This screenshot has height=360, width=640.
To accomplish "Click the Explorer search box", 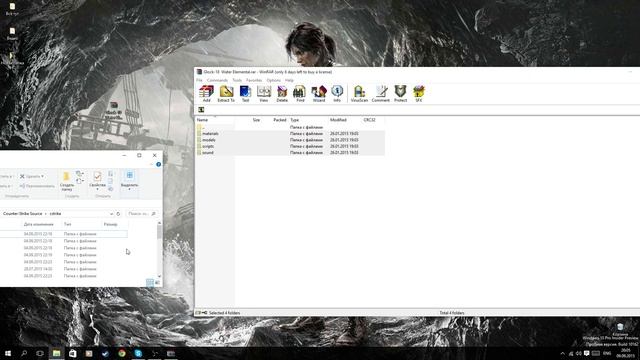I will (142, 213).
